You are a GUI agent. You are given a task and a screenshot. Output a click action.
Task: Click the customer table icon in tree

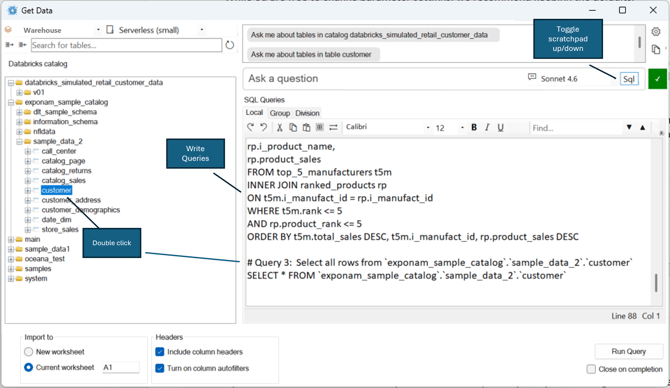pos(35,190)
